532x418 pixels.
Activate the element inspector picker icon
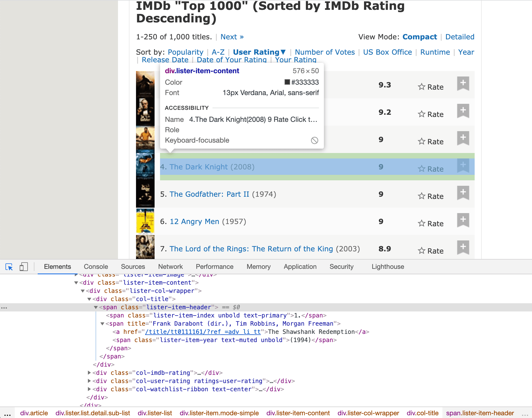[x=9, y=267]
